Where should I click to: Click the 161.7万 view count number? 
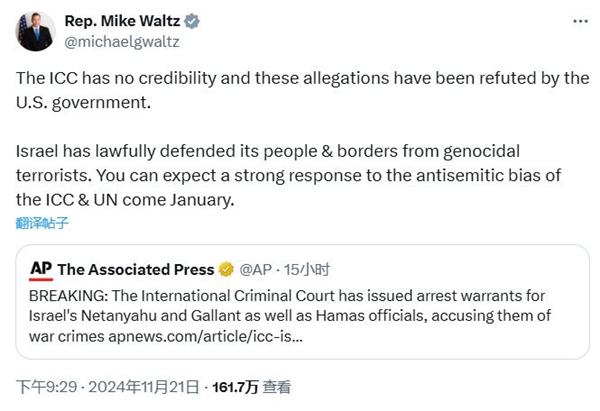point(238,386)
